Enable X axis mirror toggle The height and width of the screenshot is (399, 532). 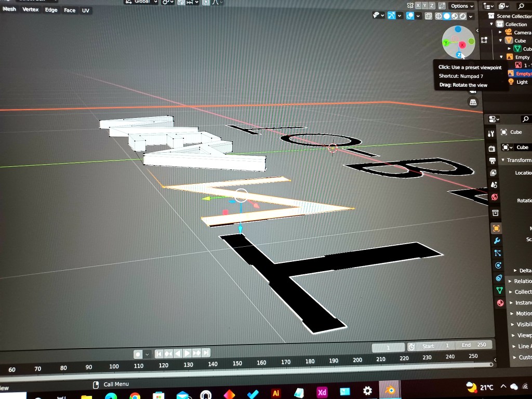pyautogui.click(x=417, y=6)
